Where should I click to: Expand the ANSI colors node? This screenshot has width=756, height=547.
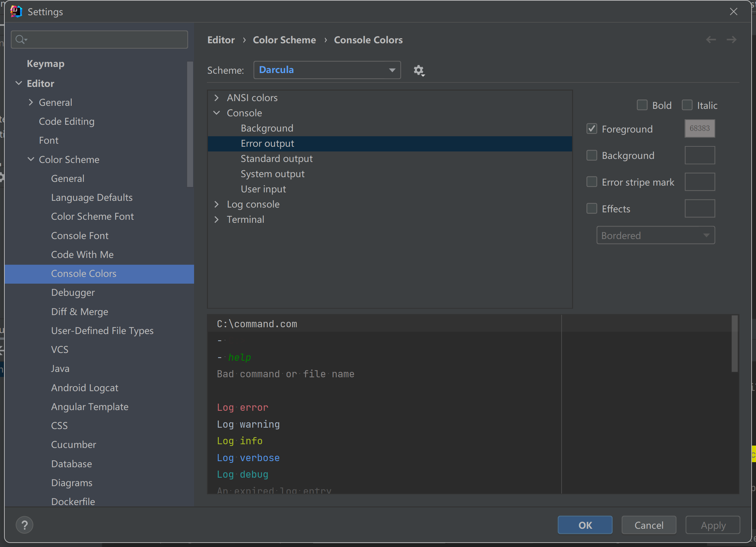point(217,98)
